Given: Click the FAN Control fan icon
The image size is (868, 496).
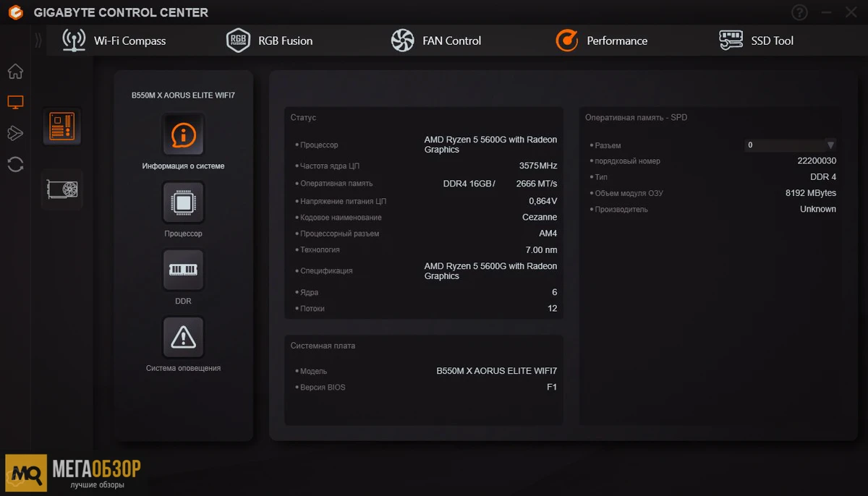Looking at the screenshot, I should (402, 40).
